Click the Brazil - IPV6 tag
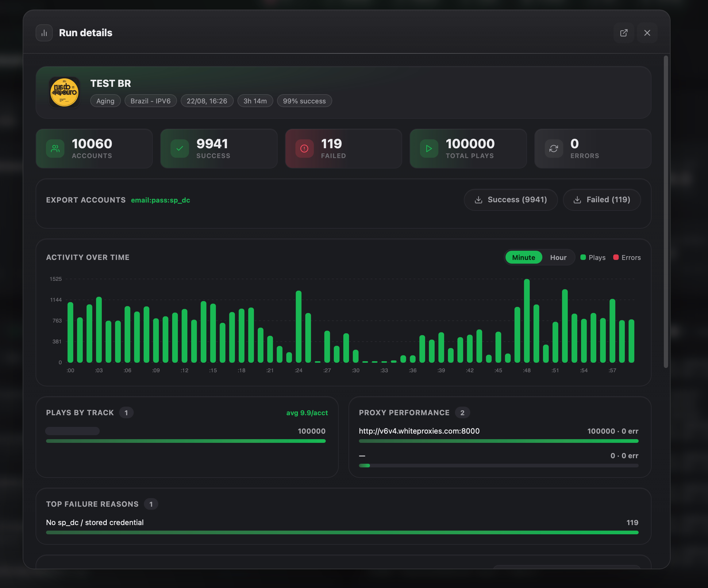This screenshot has height=588, width=708. tap(150, 101)
